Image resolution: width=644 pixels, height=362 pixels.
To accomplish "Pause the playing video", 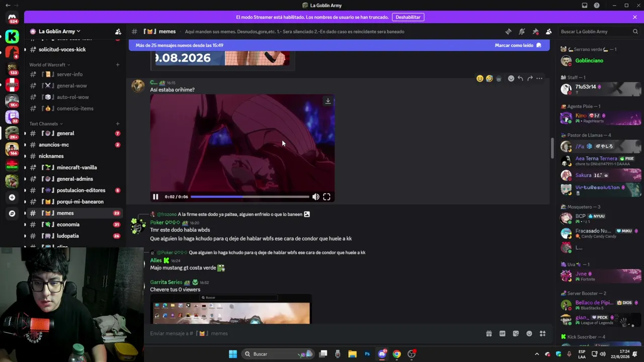I will pos(155,197).
